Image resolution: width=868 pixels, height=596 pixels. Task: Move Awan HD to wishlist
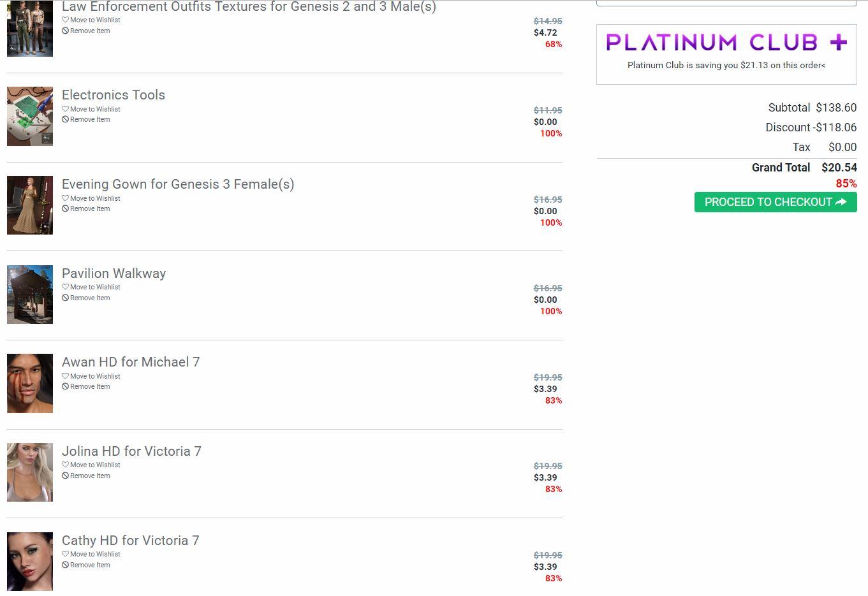point(94,376)
